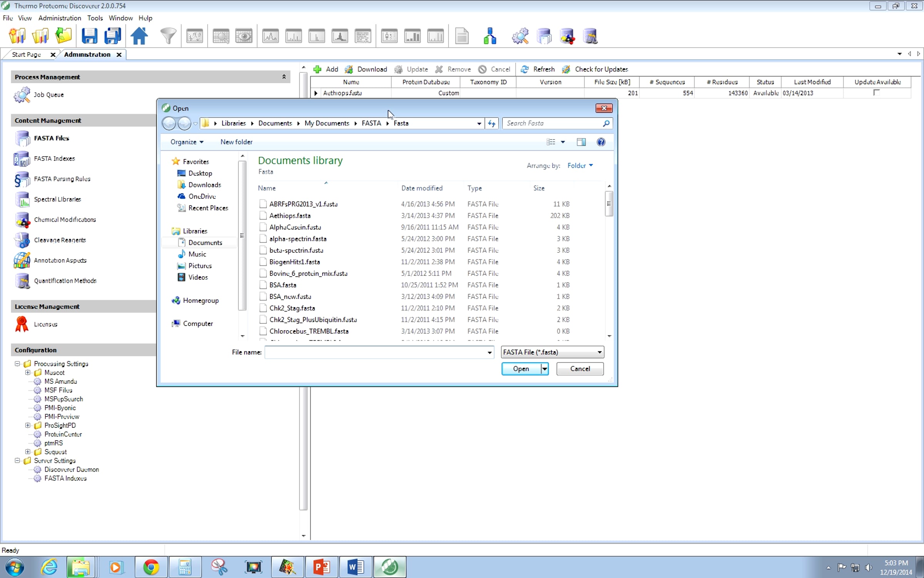This screenshot has height=578, width=924.
Task: Open the Tools menu
Action: point(95,18)
